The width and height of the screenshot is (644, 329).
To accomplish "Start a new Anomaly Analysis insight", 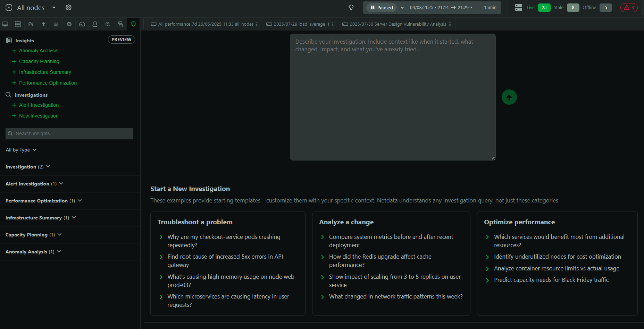I will coord(39,51).
